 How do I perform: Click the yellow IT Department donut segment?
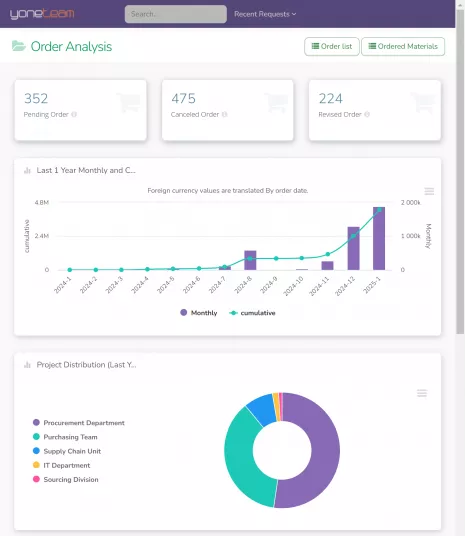coord(277,407)
